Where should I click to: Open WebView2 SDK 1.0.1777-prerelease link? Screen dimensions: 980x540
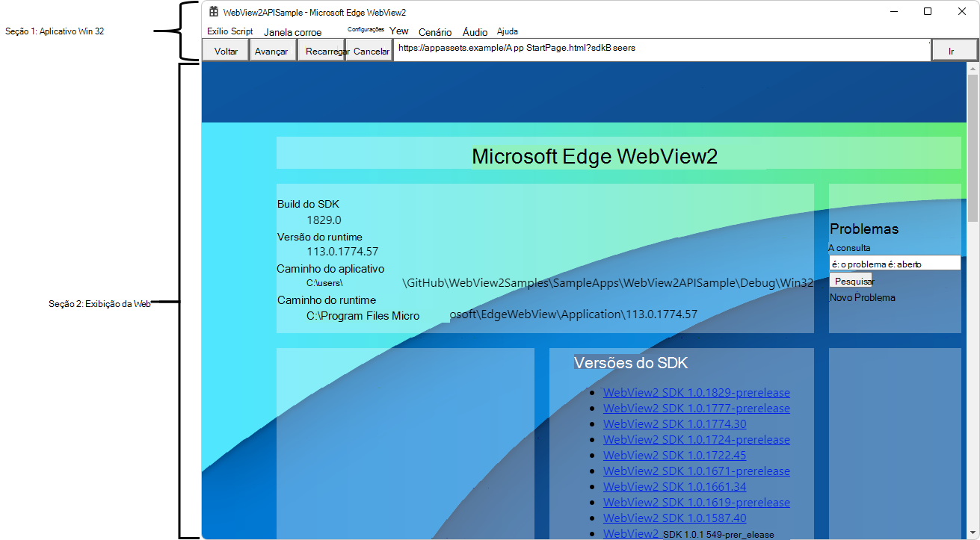point(697,409)
